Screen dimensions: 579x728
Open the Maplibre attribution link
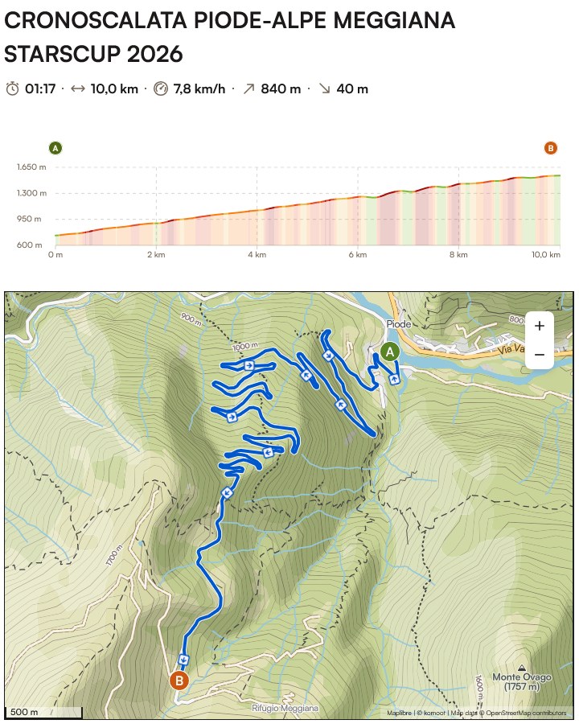(x=399, y=713)
